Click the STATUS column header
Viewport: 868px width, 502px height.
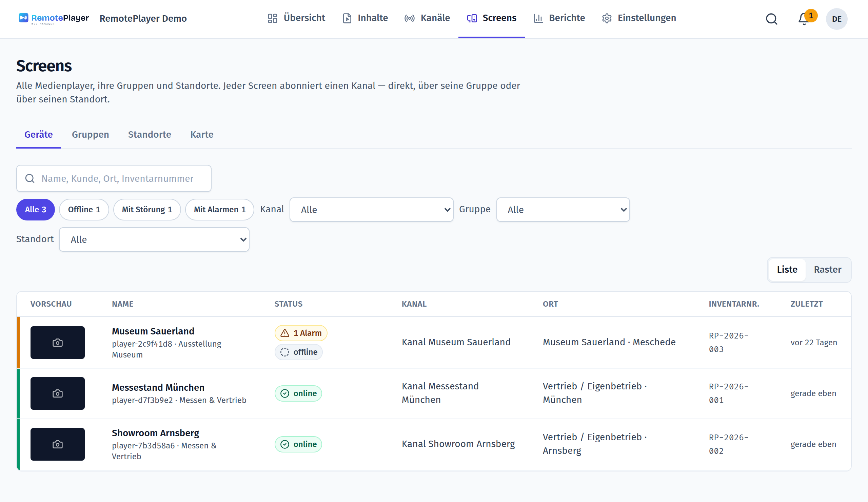288,304
